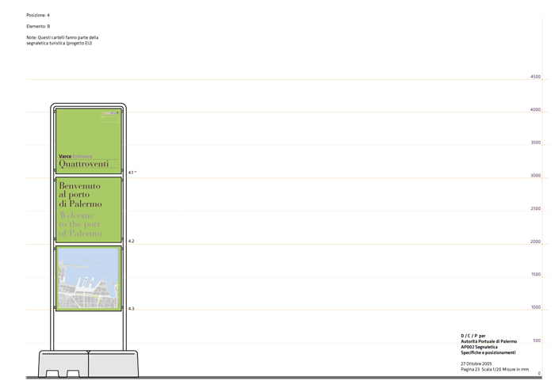Click the small logo on the top sign panel

(x=110, y=115)
